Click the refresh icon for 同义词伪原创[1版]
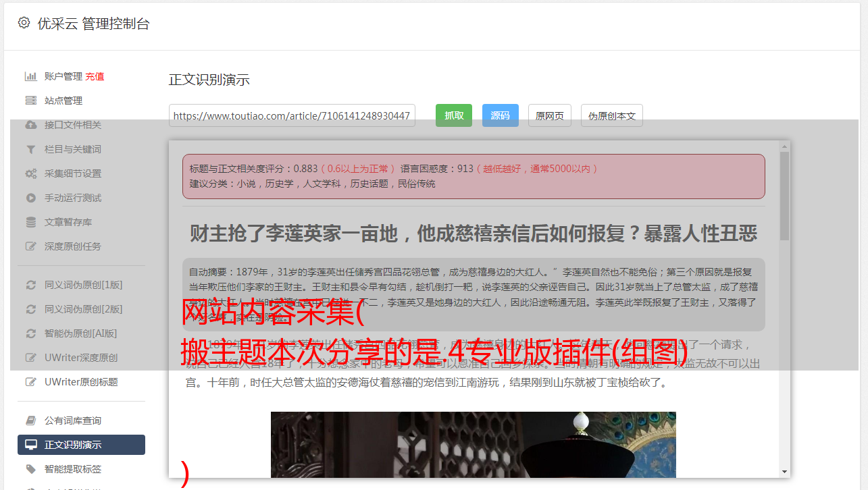This screenshot has height=490, width=868. (x=31, y=285)
